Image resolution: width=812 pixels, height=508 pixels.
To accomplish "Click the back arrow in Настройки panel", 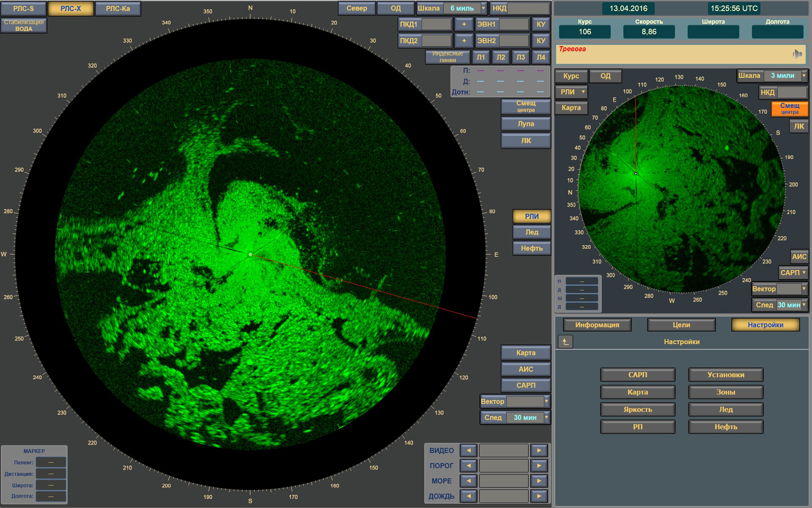I will click(565, 342).
